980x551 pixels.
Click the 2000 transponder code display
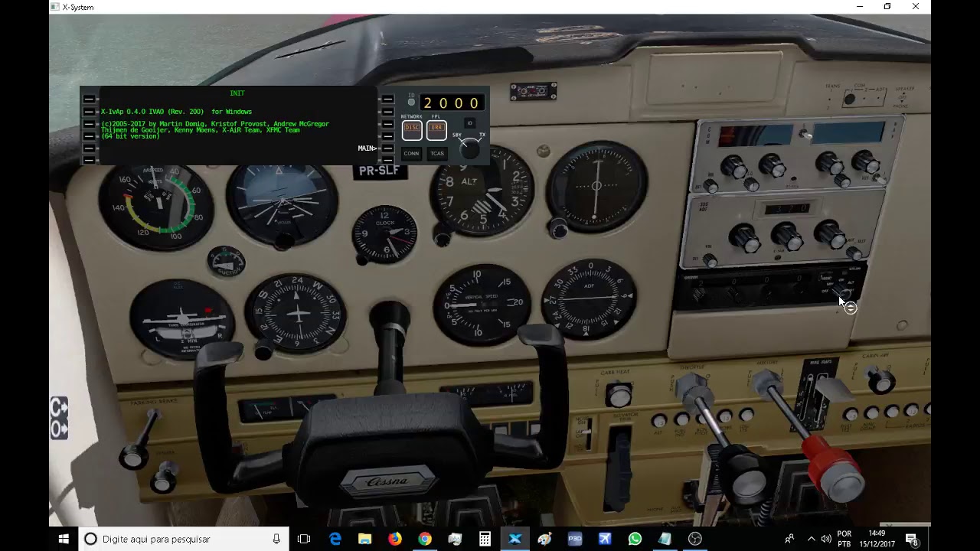tap(452, 103)
